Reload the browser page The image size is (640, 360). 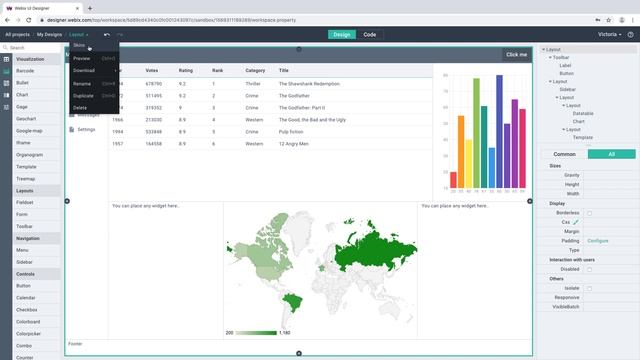pyautogui.click(x=29, y=20)
